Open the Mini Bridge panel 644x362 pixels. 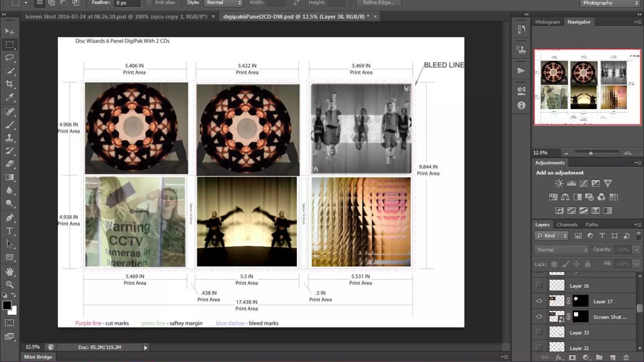point(38,357)
